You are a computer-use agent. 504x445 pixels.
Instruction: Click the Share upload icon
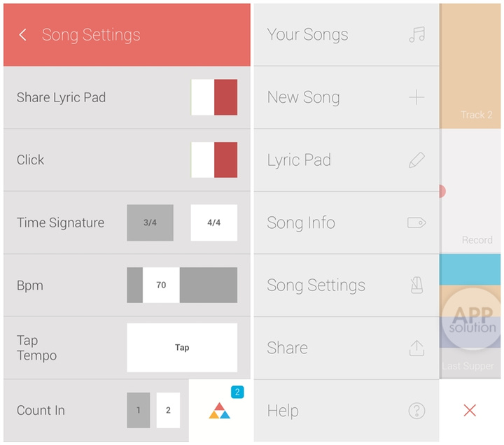[416, 348]
